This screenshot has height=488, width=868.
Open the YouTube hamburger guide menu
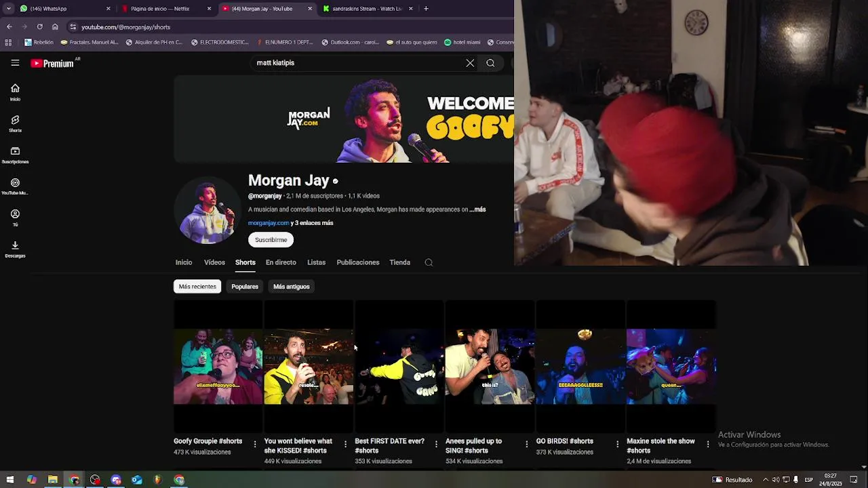pos(15,63)
